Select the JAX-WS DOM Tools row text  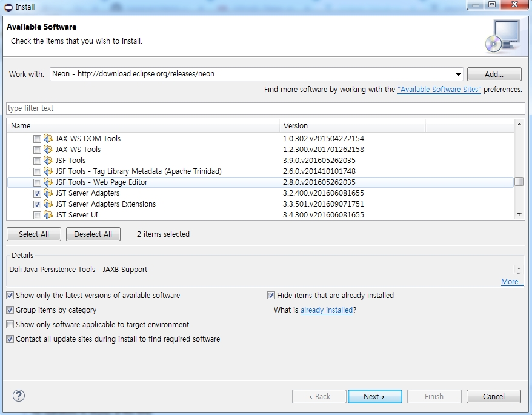[88, 139]
